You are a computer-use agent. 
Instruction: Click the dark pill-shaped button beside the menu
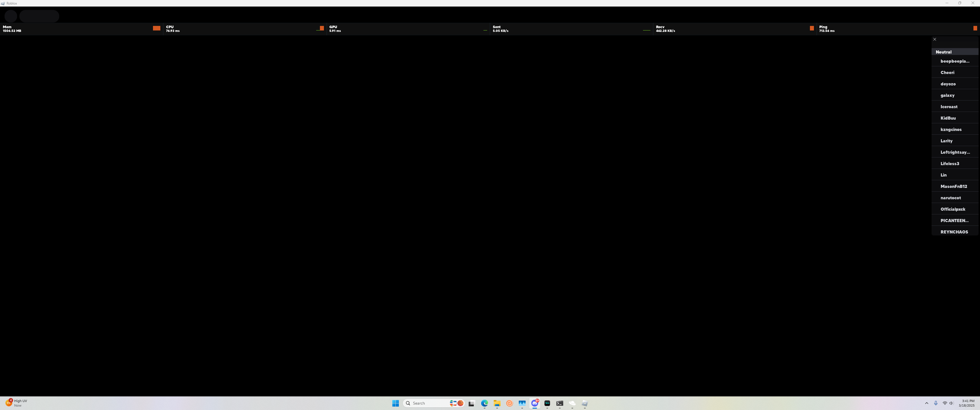tap(39, 16)
